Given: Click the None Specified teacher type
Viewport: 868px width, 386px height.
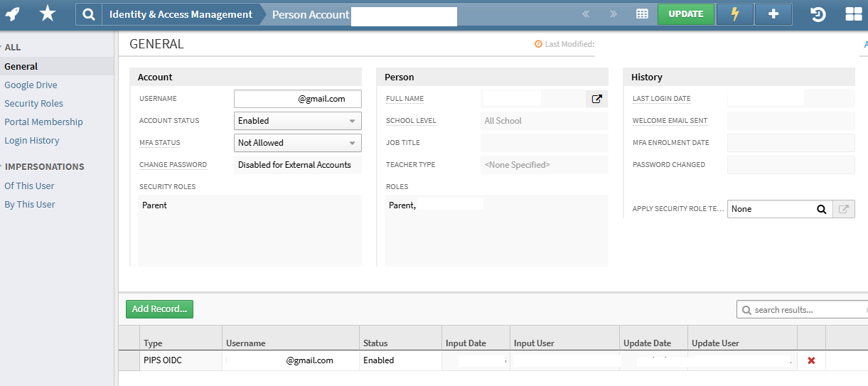Looking at the screenshot, I should click(517, 165).
